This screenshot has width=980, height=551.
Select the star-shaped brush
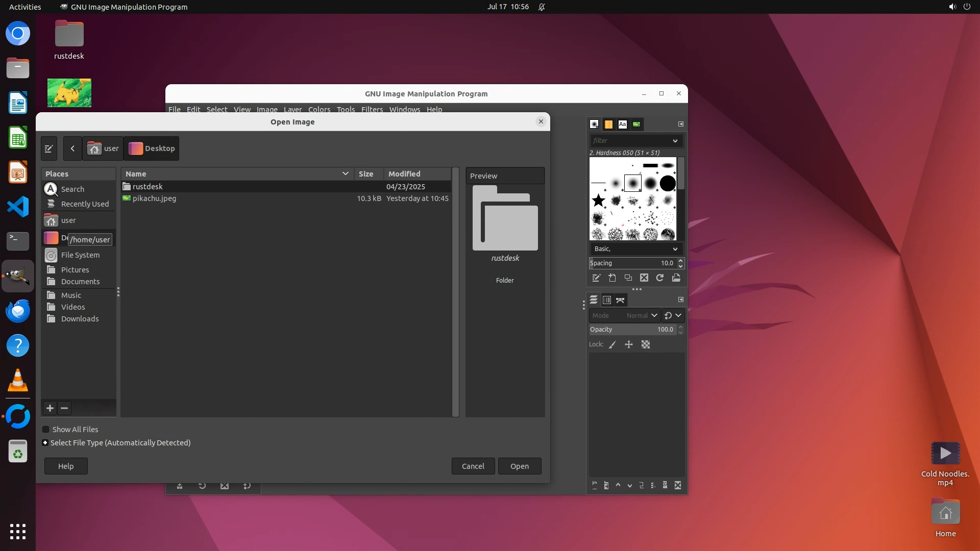(598, 201)
